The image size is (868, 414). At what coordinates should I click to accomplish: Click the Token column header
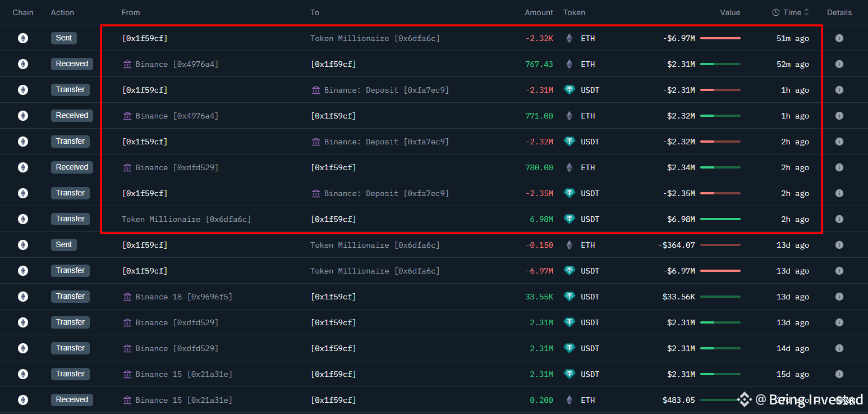click(x=575, y=12)
